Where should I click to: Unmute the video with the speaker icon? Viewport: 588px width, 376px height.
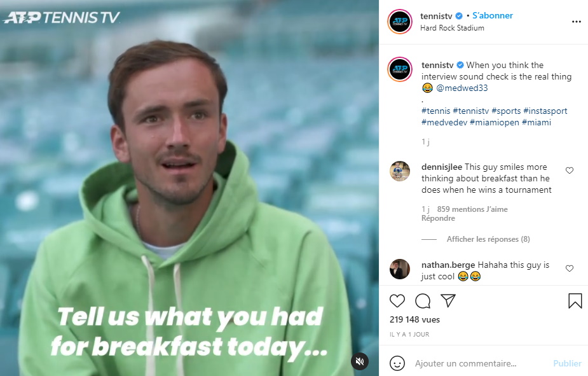(x=360, y=361)
